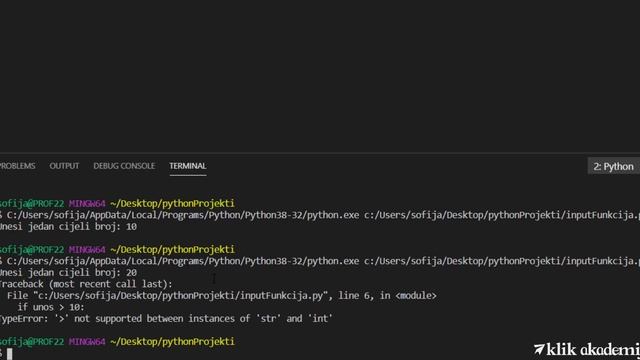Click the python.exe command line above 'broj: 20'
This screenshot has width=640, height=360.
[320, 261]
